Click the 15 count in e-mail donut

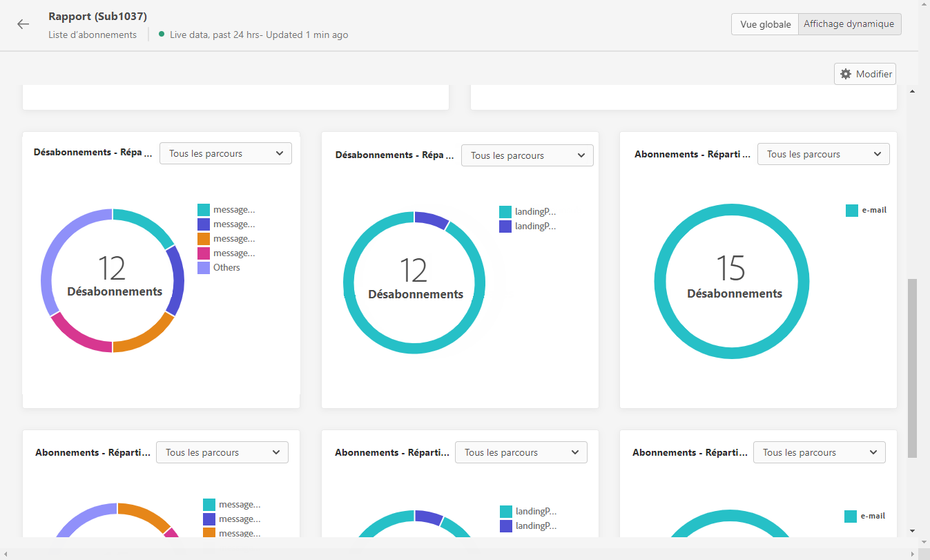[731, 269]
